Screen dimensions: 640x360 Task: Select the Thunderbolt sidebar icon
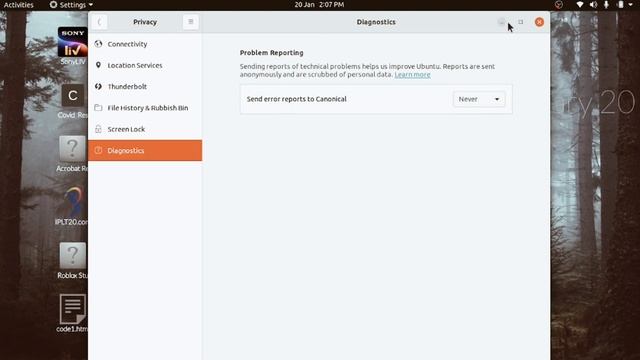[x=98, y=86]
